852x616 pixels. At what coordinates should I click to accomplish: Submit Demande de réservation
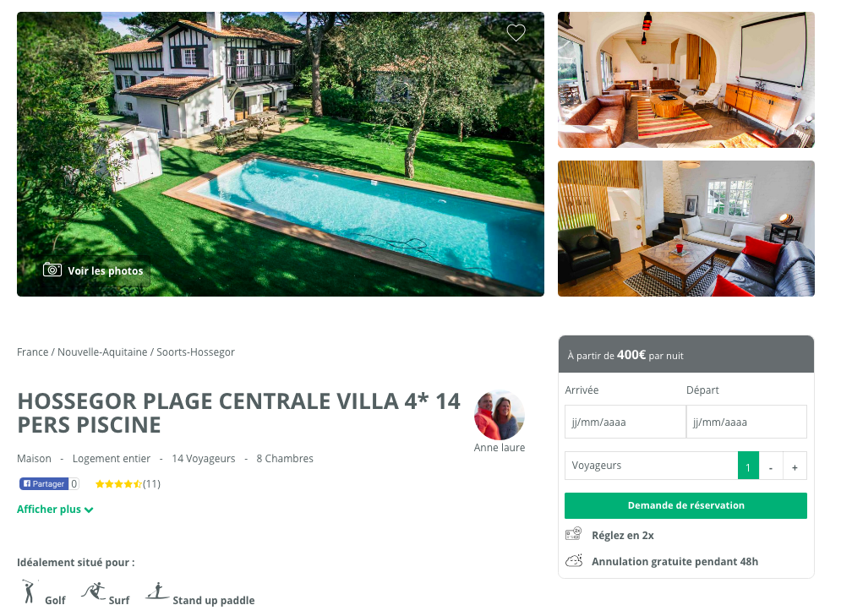click(685, 505)
